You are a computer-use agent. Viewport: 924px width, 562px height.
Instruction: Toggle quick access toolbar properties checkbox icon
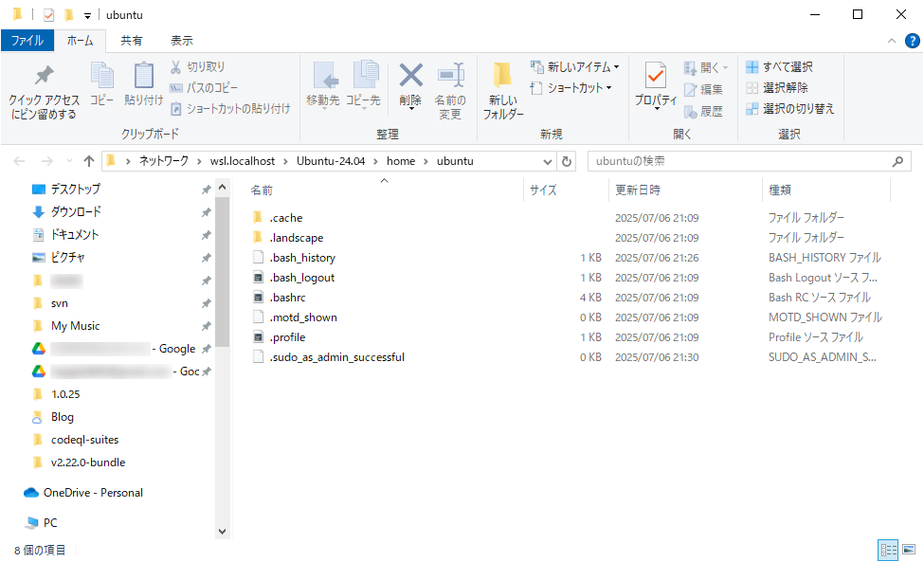(x=49, y=15)
